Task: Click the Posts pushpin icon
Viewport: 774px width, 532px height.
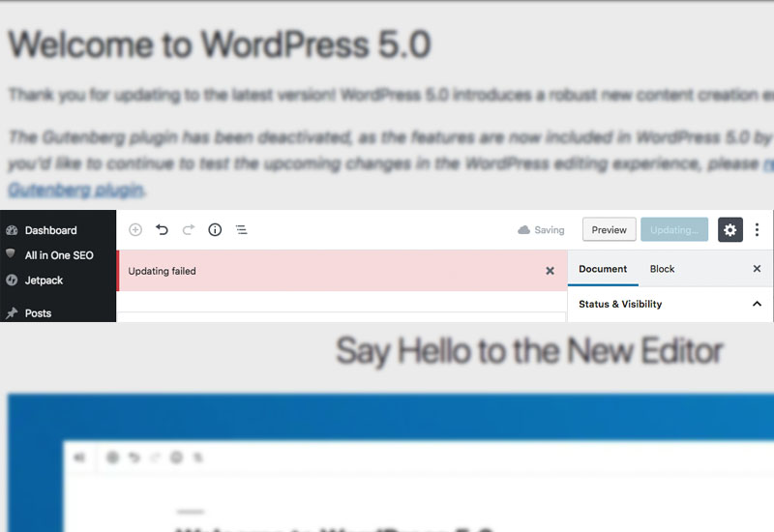Action: click(x=12, y=312)
